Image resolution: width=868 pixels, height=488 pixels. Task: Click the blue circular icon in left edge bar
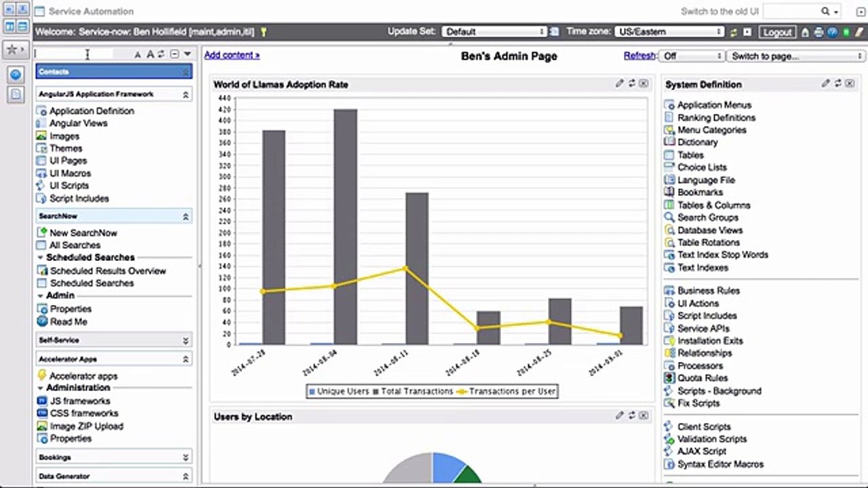point(16,75)
